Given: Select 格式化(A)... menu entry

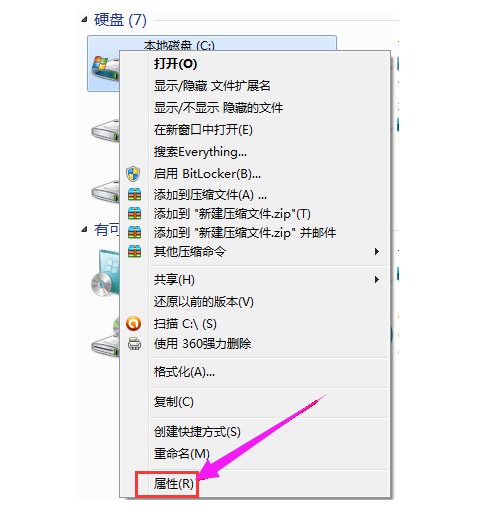Looking at the screenshot, I should (184, 372).
